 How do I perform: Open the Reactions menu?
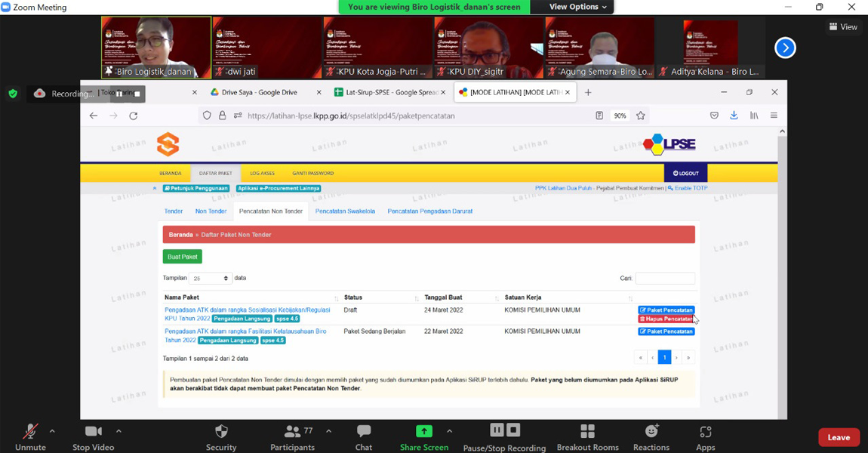tap(651, 432)
